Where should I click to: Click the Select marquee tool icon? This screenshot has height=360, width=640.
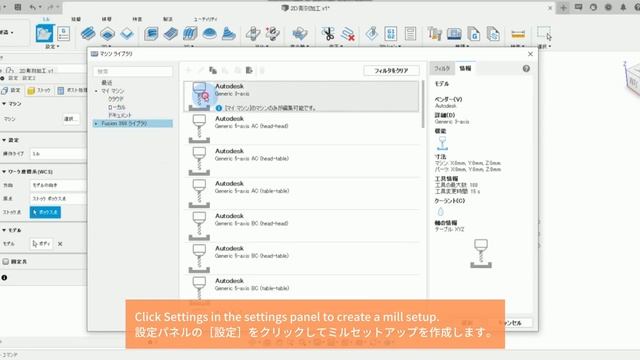point(544,33)
